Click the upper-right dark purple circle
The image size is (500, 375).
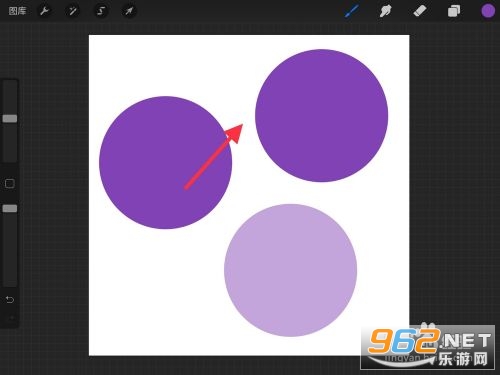(321, 116)
